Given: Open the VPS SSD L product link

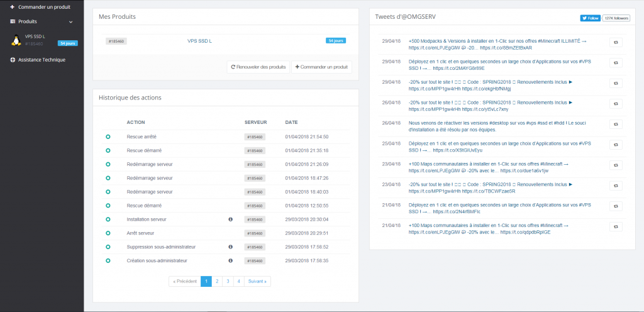Looking at the screenshot, I should tap(199, 41).
